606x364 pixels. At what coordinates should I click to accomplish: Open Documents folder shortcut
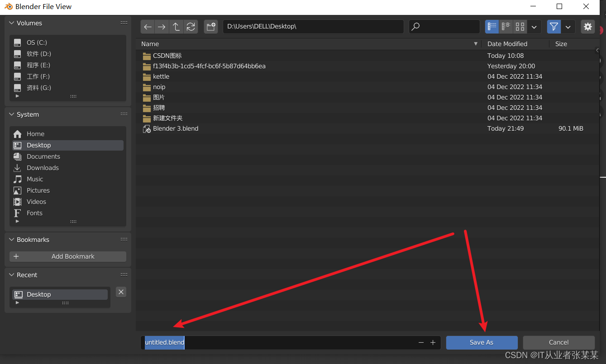pos(68,156)
